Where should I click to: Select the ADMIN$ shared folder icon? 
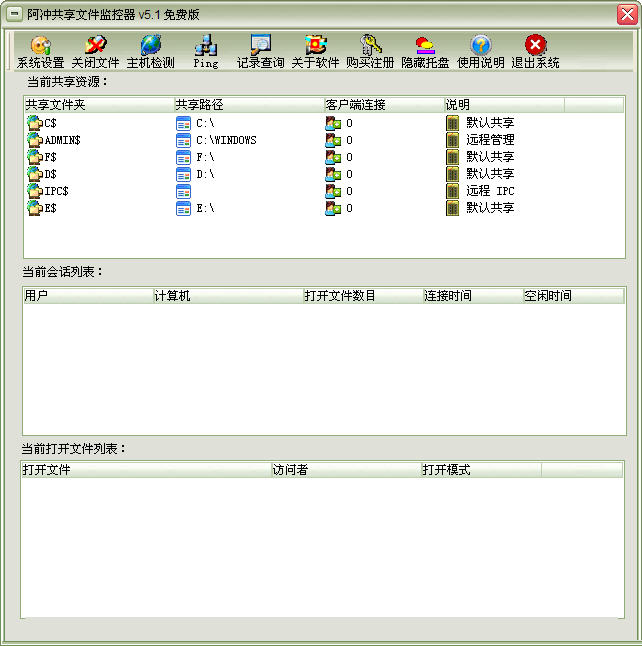[35, 140]
